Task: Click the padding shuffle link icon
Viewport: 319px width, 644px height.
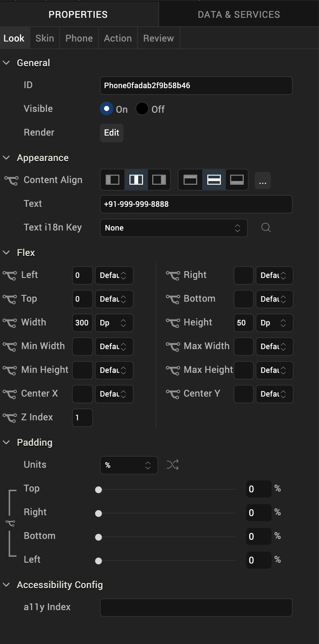Action: pyautogui.click(x=173, y=465)
